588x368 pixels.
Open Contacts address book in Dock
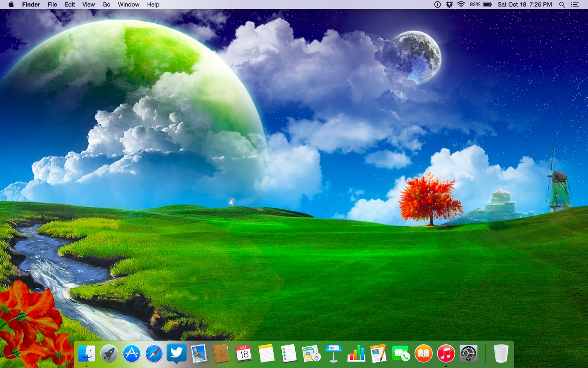(x=221, y=354)
